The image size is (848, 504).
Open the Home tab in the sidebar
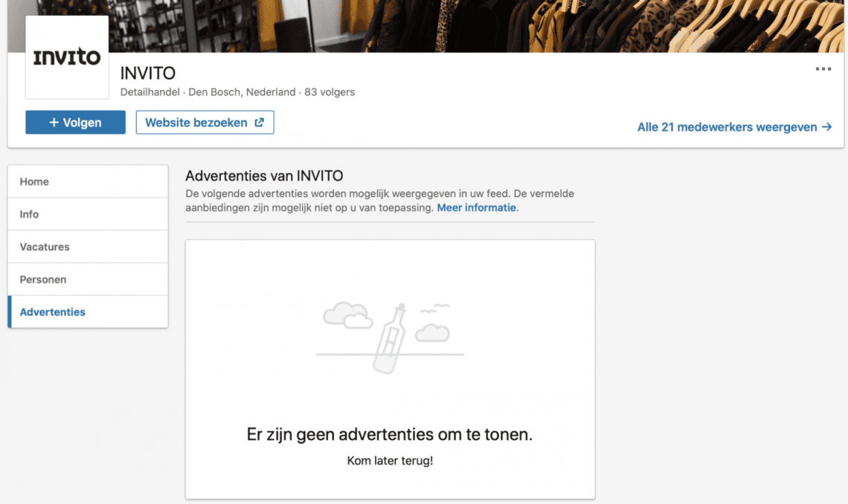[x=89, y=181]
